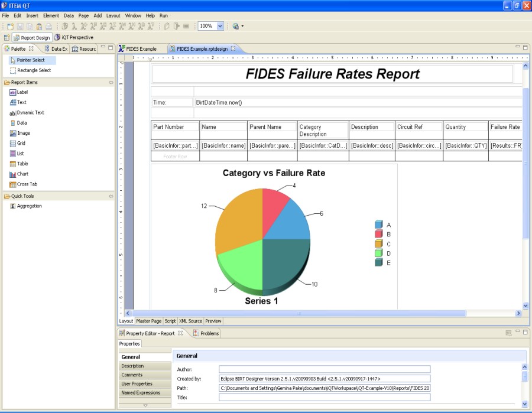Open the Element menu
Viewport: 532px width, 413px height.
click(x=51, y=15)
